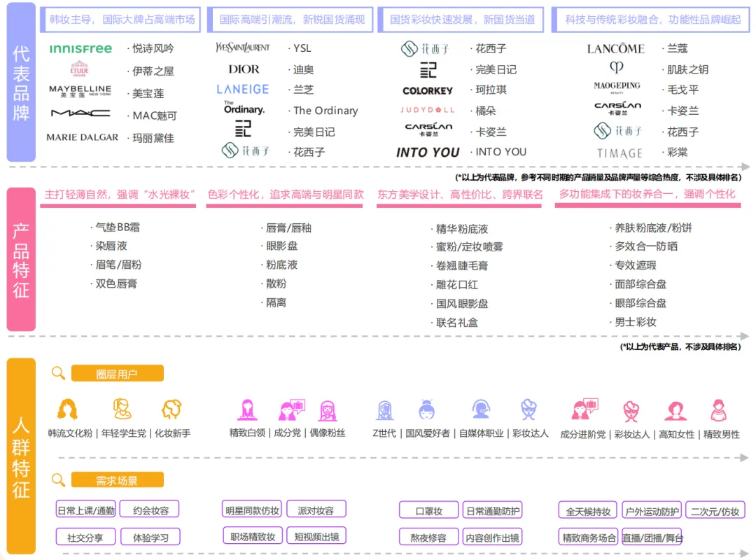
Task: Select the persona icon above 高知女性
Action: [676, 410]
